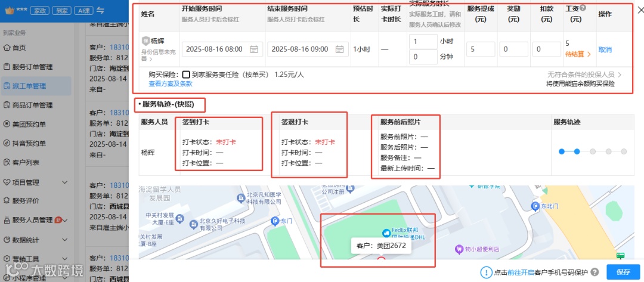Enable 到家服务责任险 insurance checkbox
The image size is (644, 282).
[186, 75]
